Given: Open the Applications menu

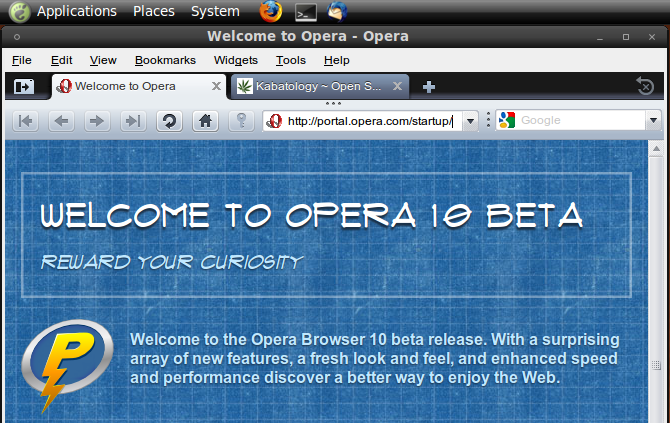Looking at the screenshot, I should [x=77, y=11].
